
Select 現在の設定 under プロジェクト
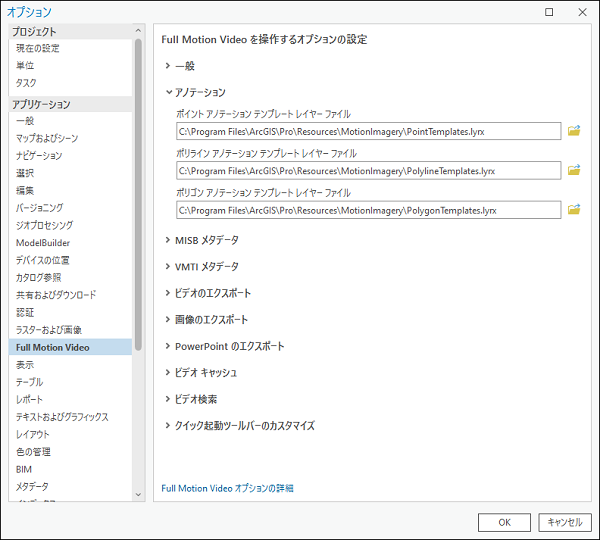[x=38, y=48]
